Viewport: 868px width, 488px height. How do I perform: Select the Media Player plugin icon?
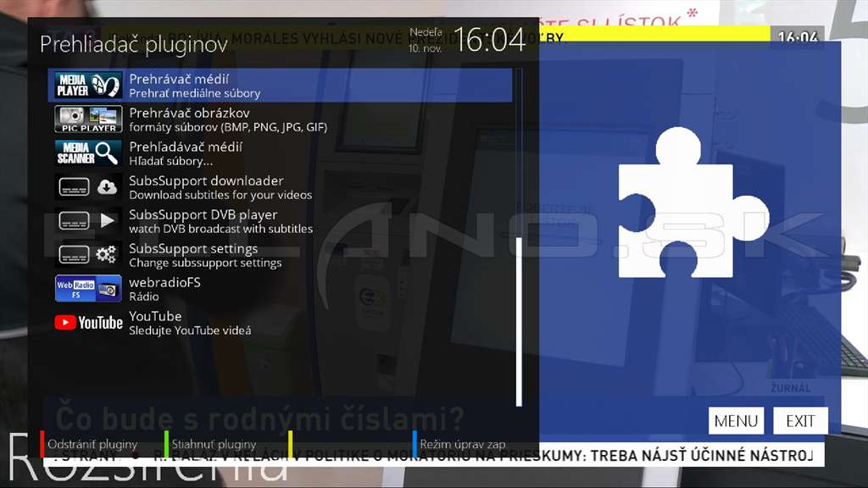88,86
